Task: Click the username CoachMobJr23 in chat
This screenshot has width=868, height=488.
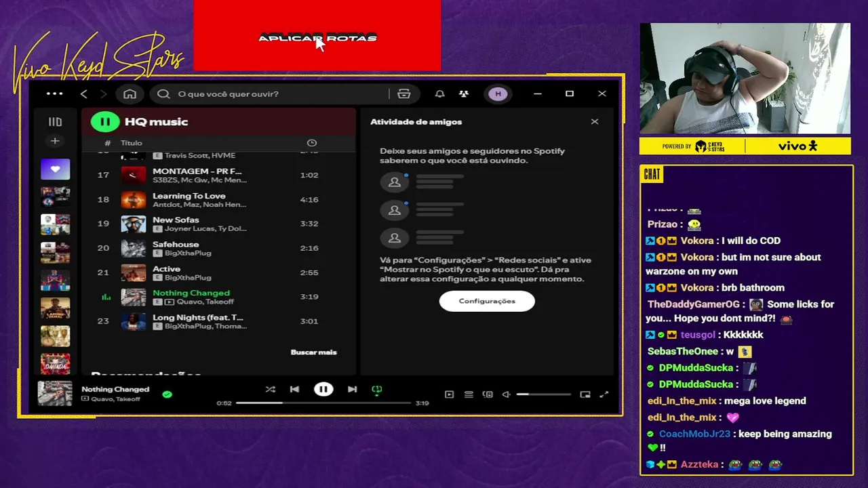Action: point(694,434)
